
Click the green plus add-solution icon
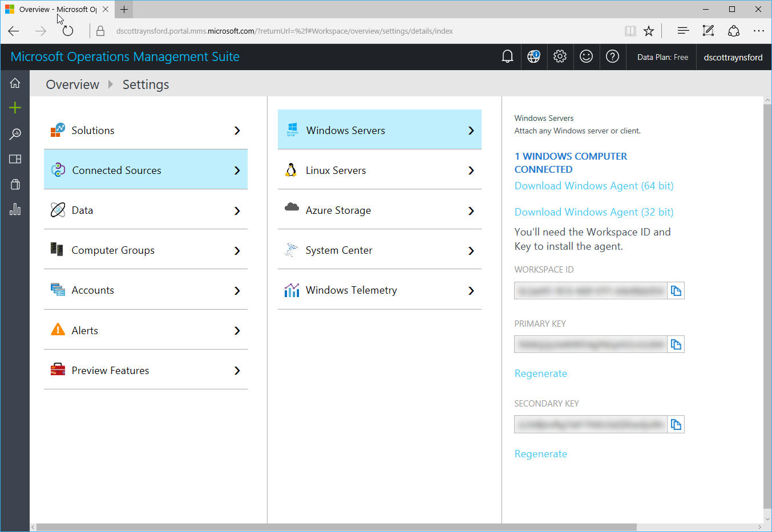click(15, 108)
